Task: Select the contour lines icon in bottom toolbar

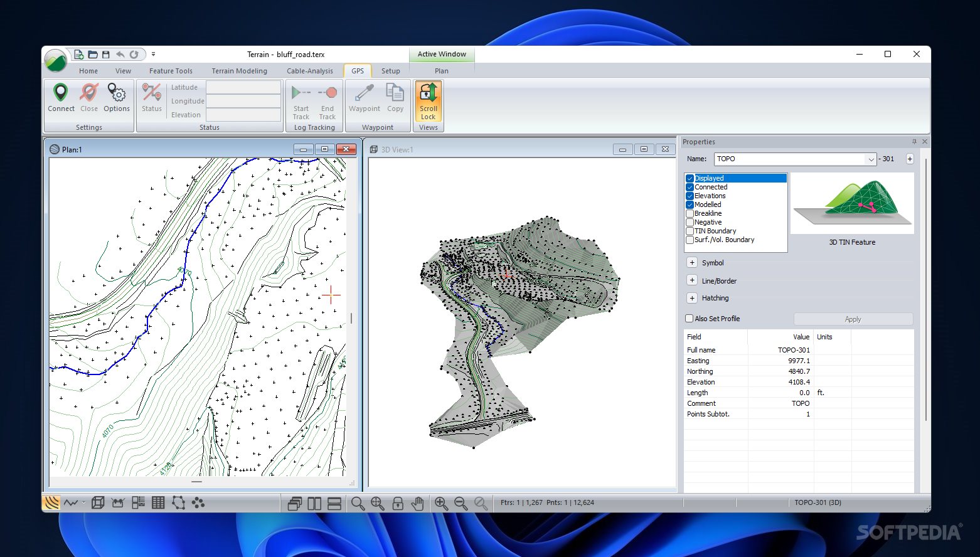Action: pyautogui.click(x=51, y=502)
